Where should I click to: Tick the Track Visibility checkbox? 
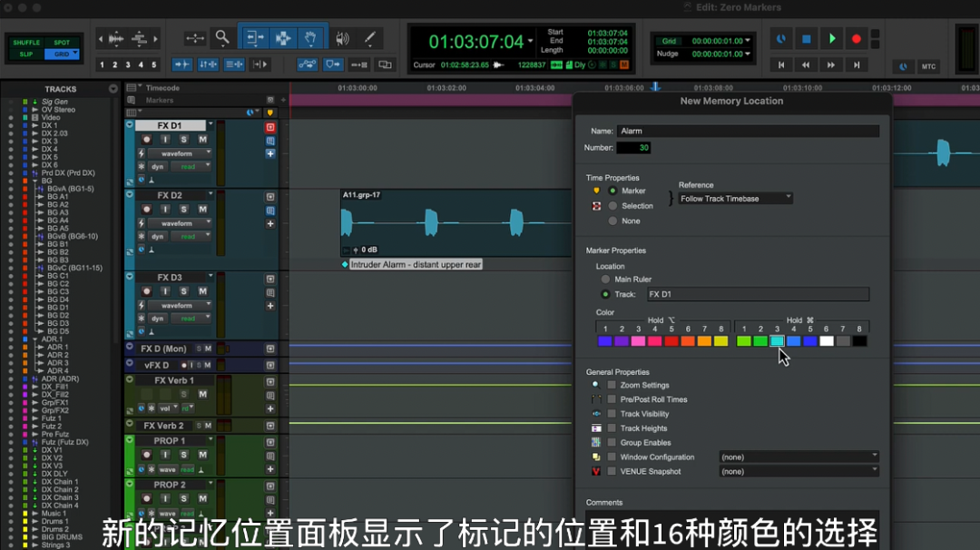click(612, 414)
